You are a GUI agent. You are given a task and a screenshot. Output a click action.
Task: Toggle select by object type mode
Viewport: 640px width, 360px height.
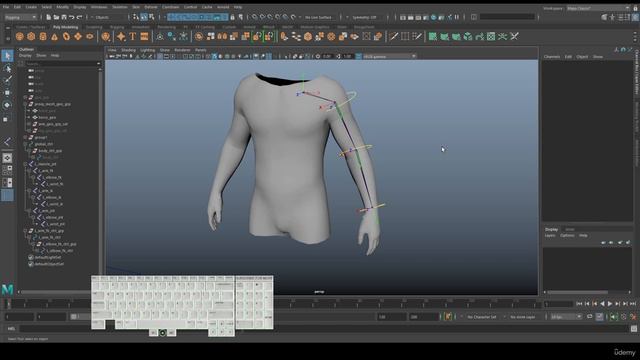tap(144, 17)
